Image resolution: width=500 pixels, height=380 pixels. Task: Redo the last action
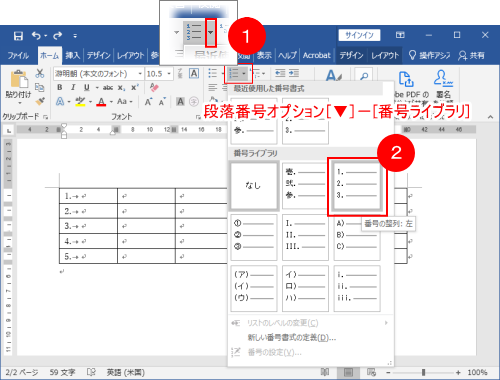coord(58,35)
